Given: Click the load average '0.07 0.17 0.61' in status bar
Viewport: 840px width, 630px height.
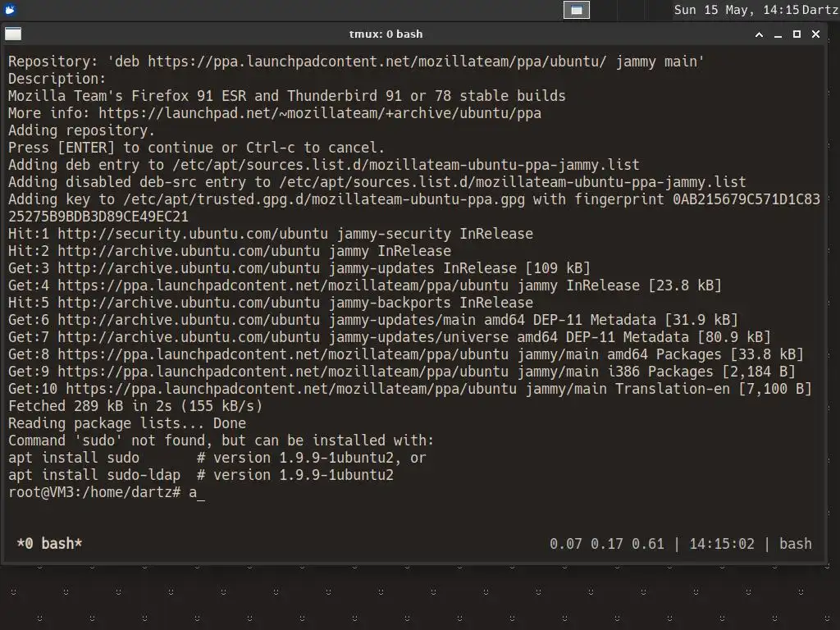Looking at the screenshot, I should [607, 544].
